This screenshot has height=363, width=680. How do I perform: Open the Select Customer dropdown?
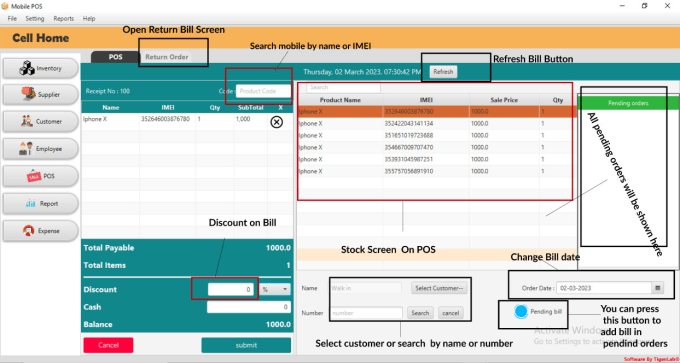click(439, 288)
